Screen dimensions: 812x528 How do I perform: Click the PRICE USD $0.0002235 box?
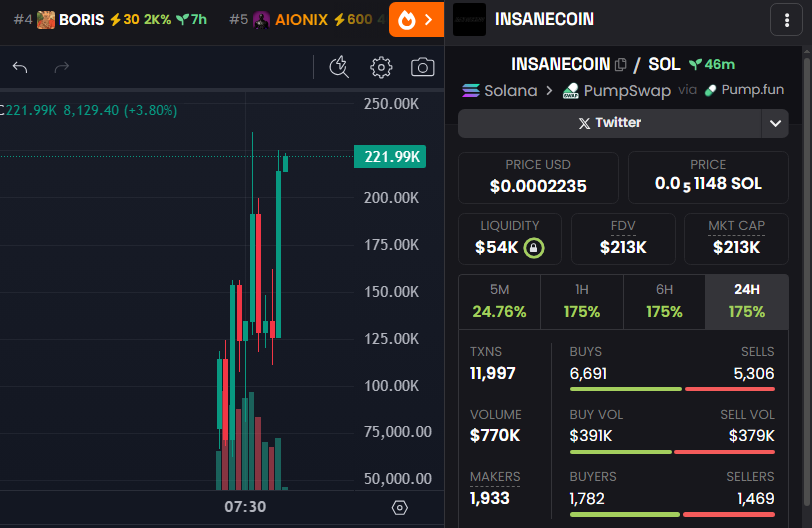point(538,178)
